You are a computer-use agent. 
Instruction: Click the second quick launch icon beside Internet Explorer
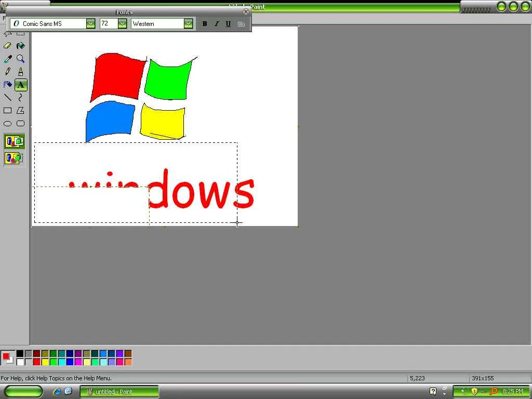tap(69, 391)
